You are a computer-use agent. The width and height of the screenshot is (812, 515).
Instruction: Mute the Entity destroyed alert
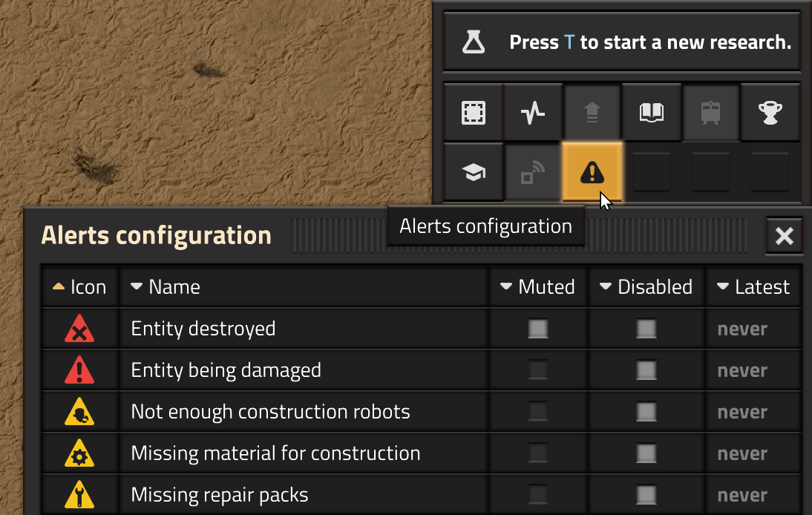[x=538, y=329]
